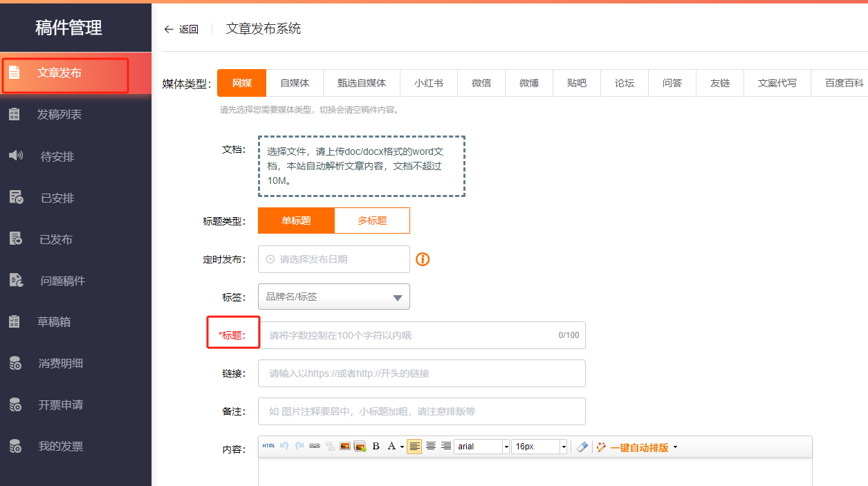Click the icon beside 问题稿件
This screenshot has width=868, height=486.
[x=16, y=280]
